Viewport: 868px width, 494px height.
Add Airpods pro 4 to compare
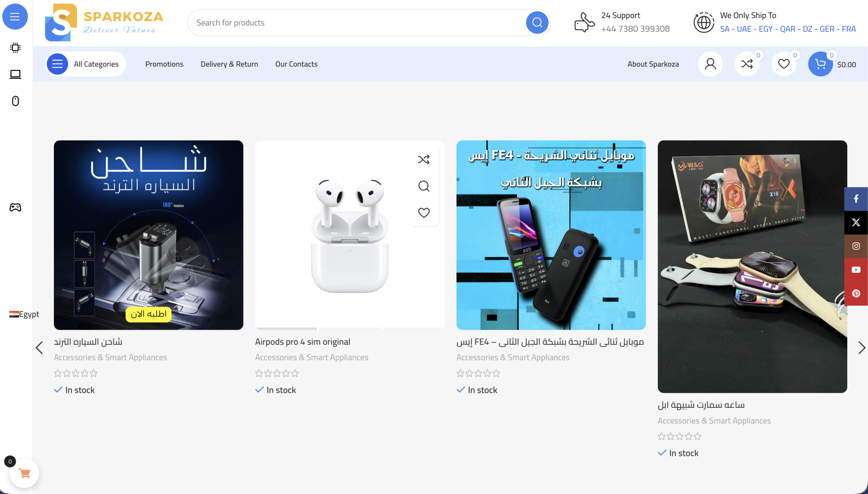click(x=424, y=159)
